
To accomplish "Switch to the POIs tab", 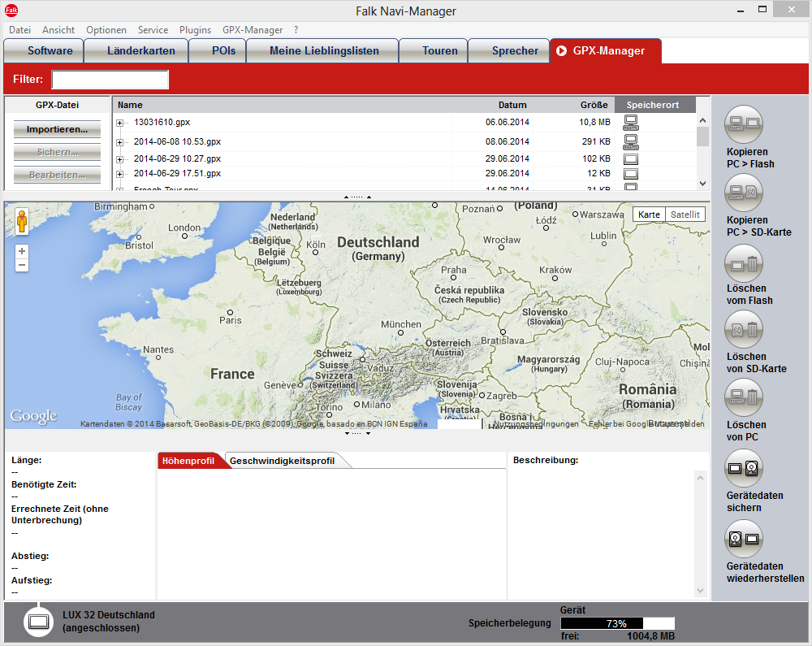I will point(218,50).
